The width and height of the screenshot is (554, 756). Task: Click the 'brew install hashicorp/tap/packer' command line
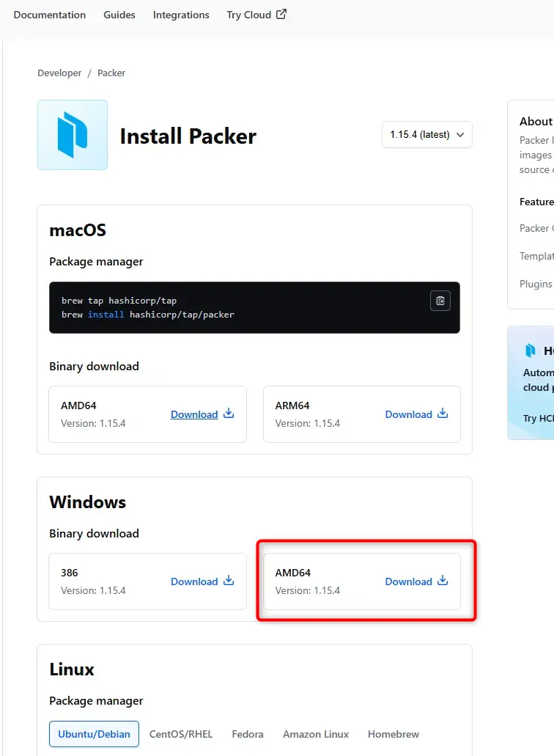tap(148, 315)
